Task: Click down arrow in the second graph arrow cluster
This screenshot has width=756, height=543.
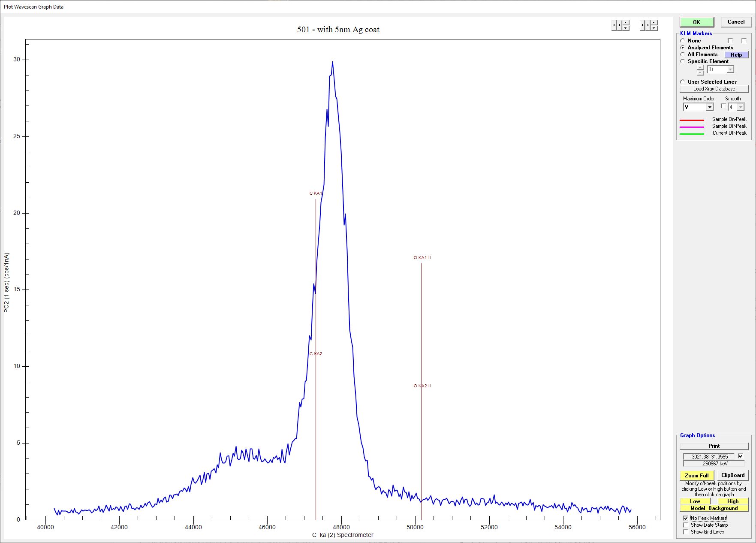Action: coord(654,28)
